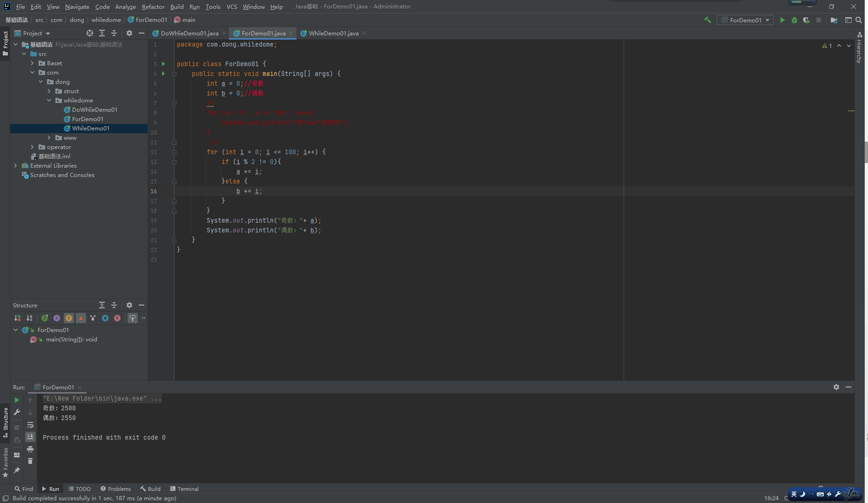Select DoWhlieDemo01 in the project tree
Viewport: 868px width, 503px height.
point(94,110)
